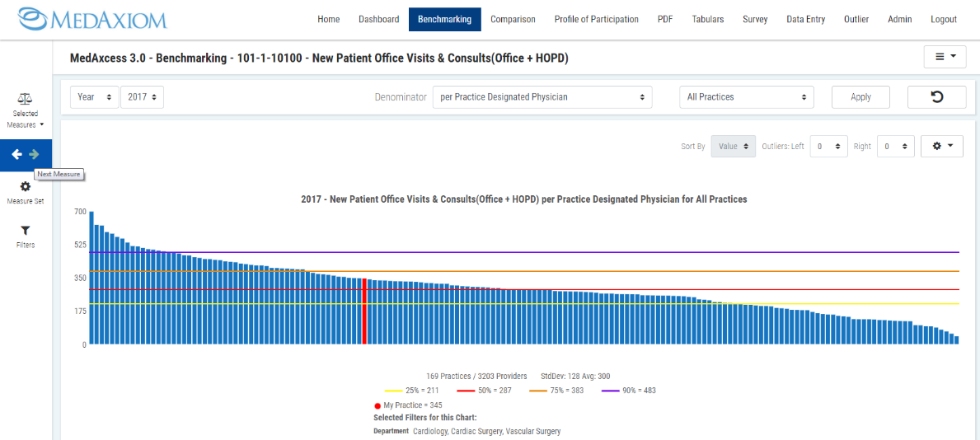This screenshot has width=980, height=440.
Task: Open Measure Set gear icon
Action: pyautogui.click(x=26, y=187)
